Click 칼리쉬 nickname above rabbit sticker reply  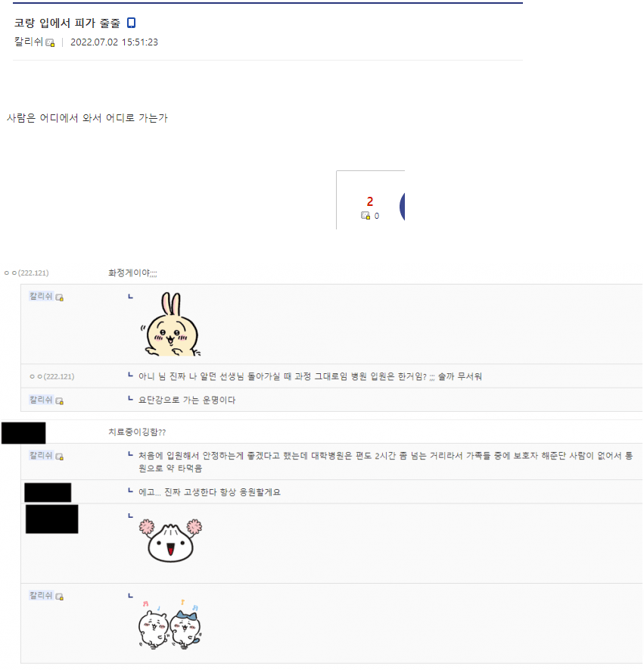41,296
